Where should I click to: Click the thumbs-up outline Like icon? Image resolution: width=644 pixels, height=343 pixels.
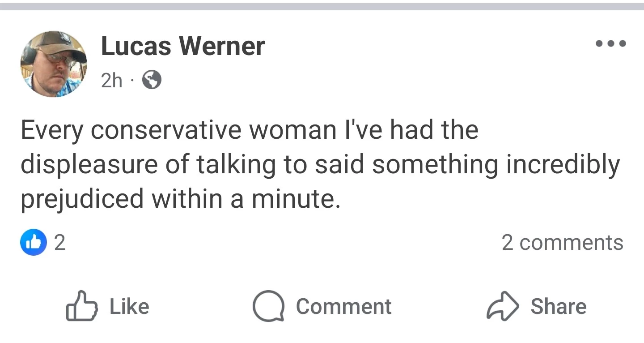point(81,306)
